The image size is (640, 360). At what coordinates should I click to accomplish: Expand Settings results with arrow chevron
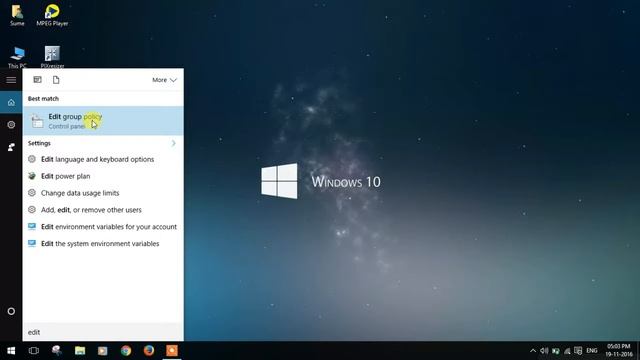click(173, 143)
